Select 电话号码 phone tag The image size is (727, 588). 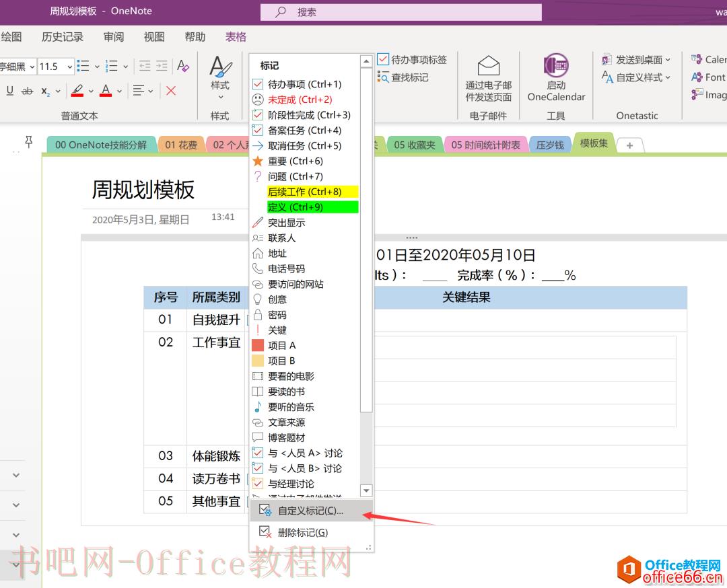[x=305, y=268]
